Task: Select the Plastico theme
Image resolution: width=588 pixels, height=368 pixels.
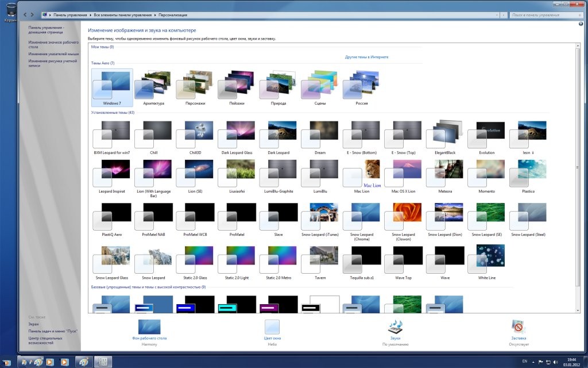Action: (x=528, y=176)
